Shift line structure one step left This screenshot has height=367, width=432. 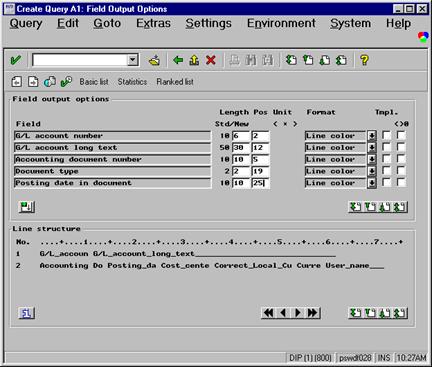point(283,313)
